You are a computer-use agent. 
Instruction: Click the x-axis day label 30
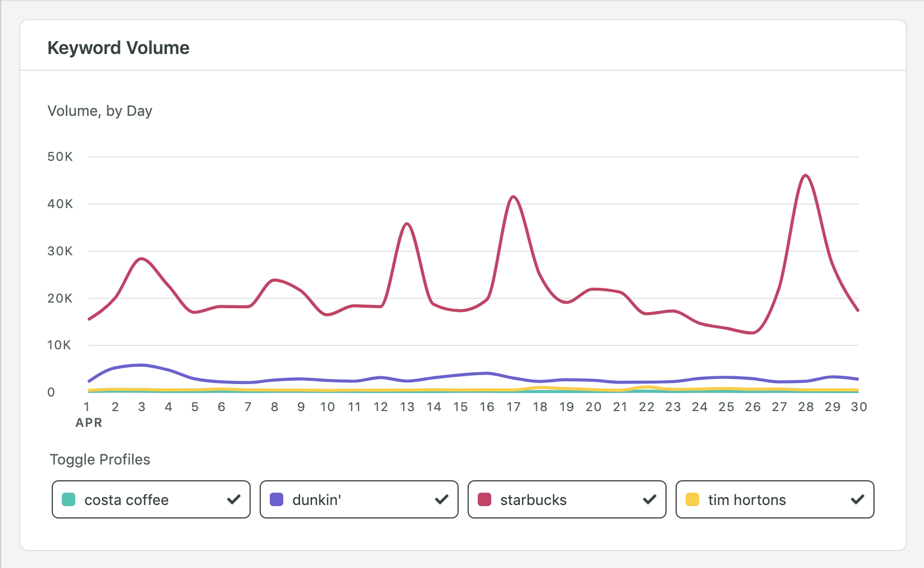859,407
